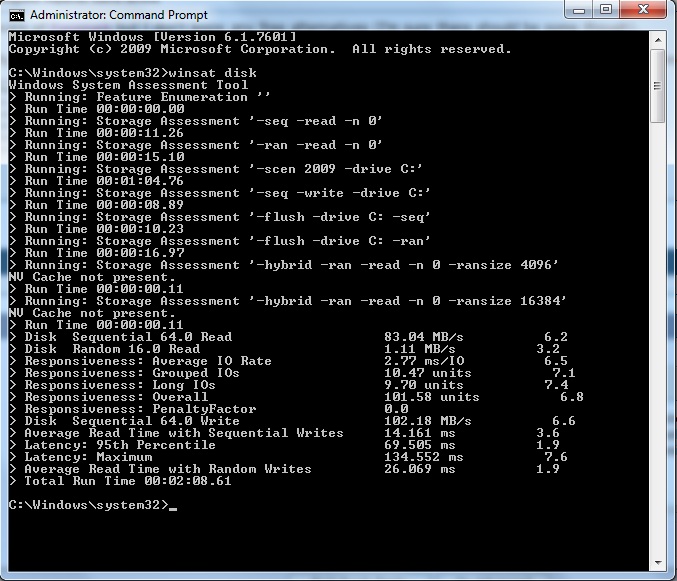
Task: Click 'Latency: Maximum' label
Action: point(89,457)
